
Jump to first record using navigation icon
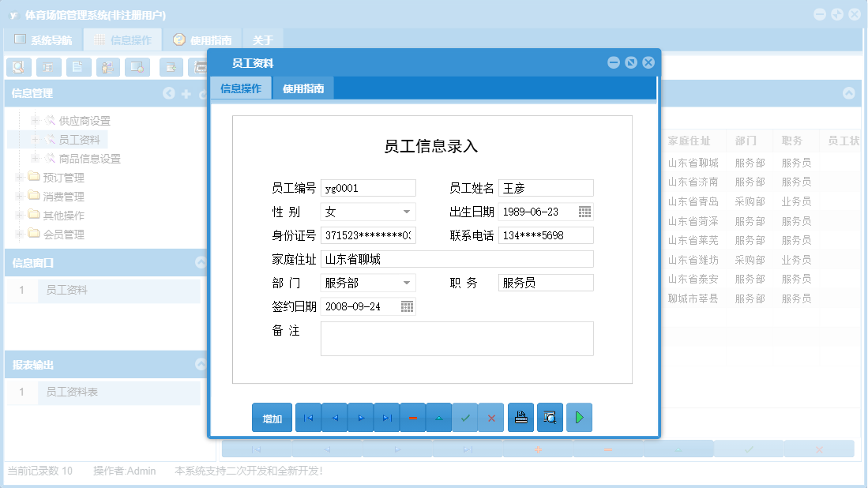(x=308, y=417)
